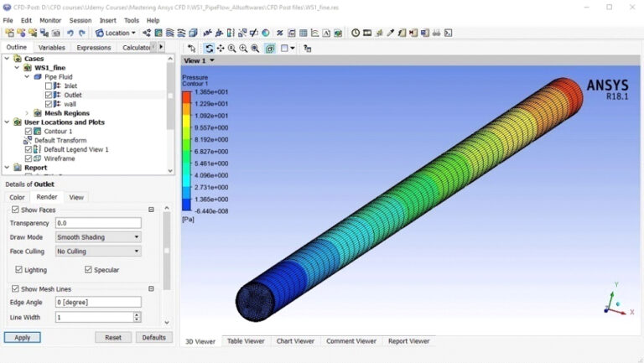Enable the Inlet boundary checkbox
This screenshot has width=644, height=363.
[49, 86]
